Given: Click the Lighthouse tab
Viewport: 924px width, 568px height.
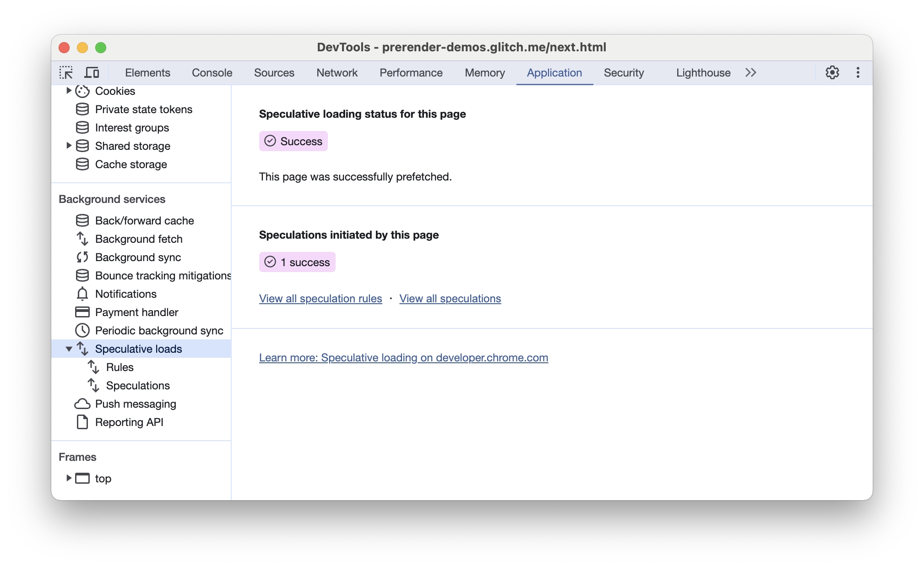Looking at the screenshot, I should click(x=704, y=73).
